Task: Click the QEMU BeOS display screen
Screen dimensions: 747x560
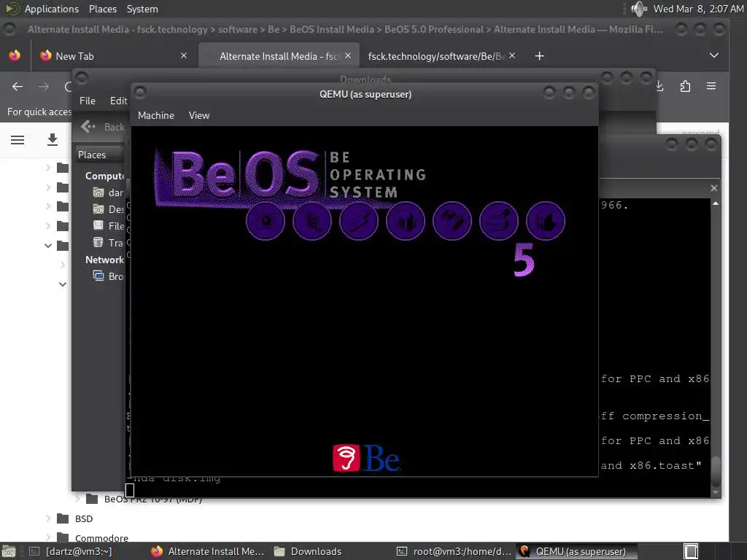Action: tap(365, 301)
